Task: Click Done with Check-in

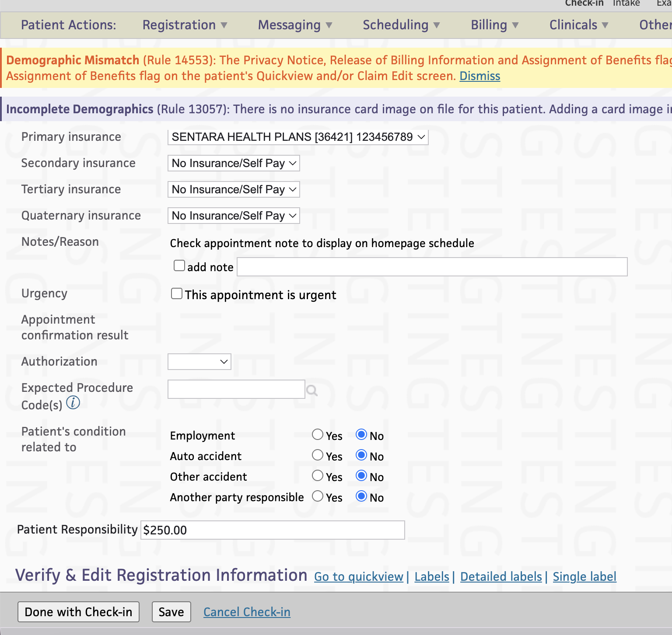Action: (x=78, y=612)
